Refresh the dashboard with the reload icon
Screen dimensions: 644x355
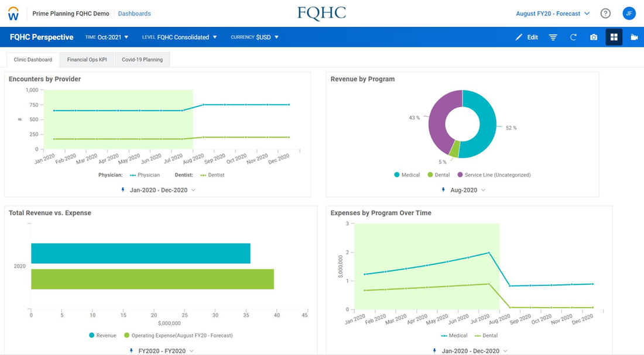tap(573, 37)
